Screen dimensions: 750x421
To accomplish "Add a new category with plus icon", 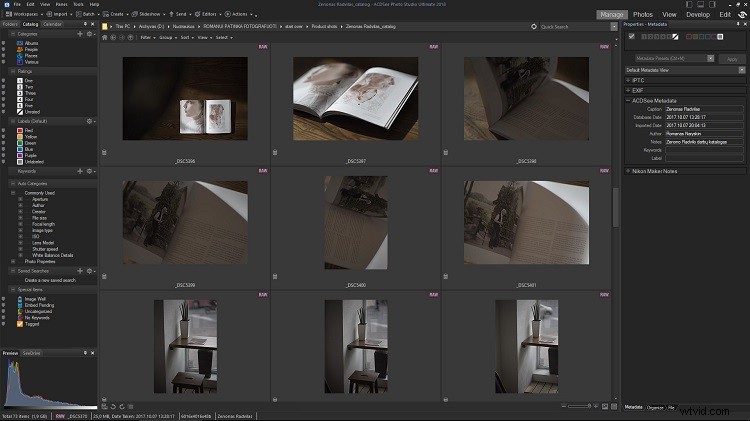I will pyautogui.click(x=80, y=34).
